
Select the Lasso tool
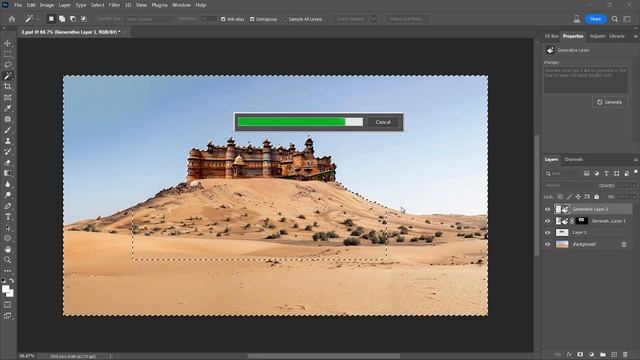pyautogui.click(x=7, y=65)
